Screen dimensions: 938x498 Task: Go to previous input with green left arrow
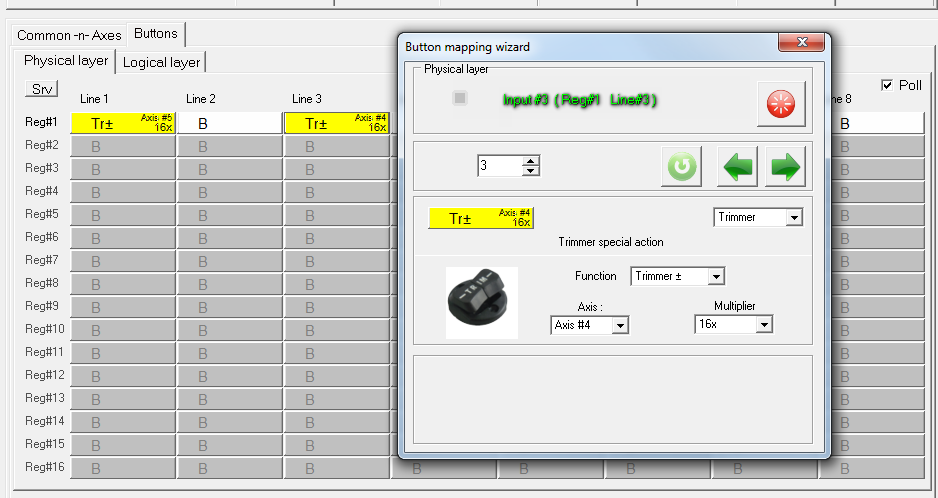[x=737, y=166]
